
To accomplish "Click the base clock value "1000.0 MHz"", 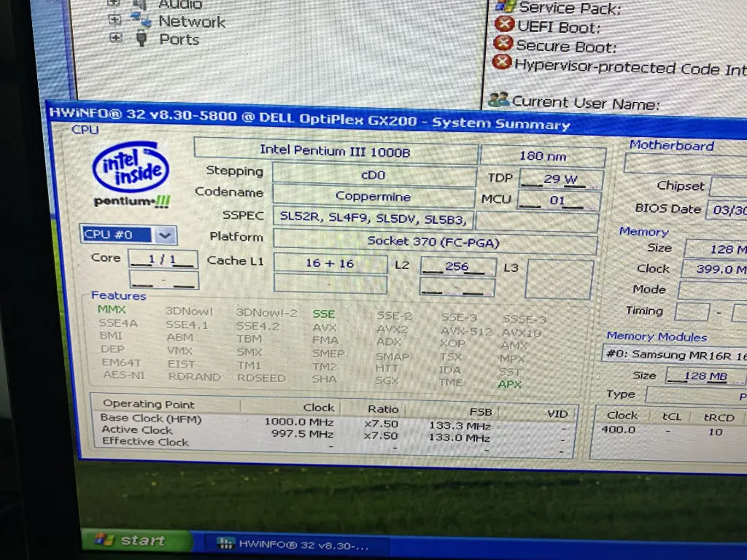I will [x=299, y=422].
